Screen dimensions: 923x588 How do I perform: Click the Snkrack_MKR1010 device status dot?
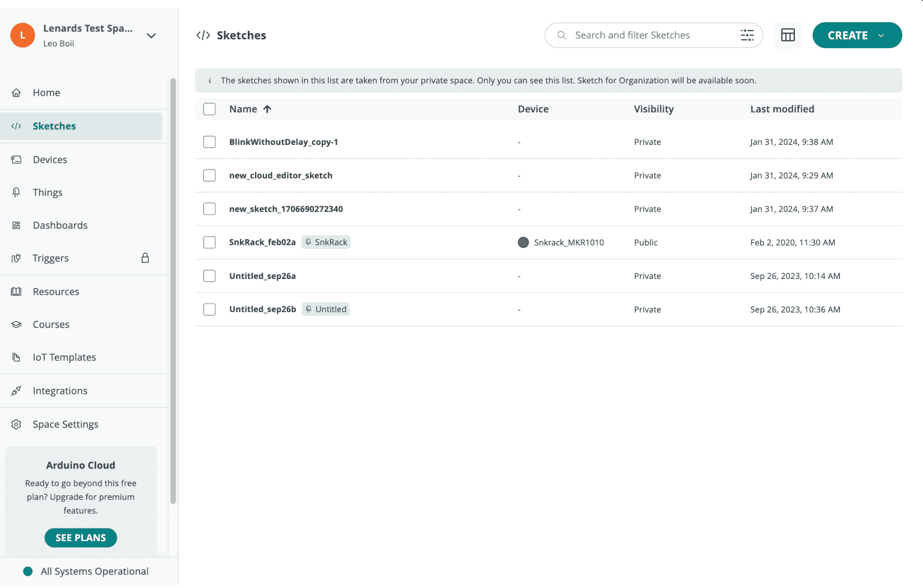click(x=523, y=242)
